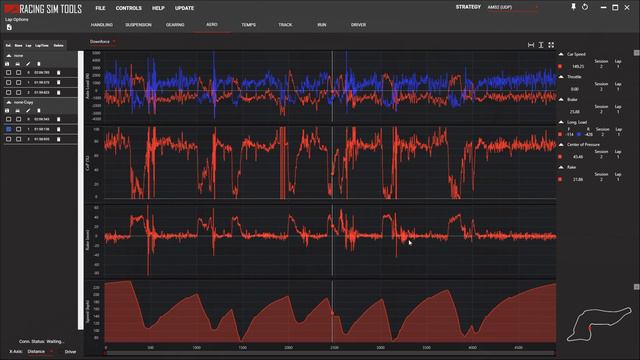Open the Strategy dropdown in title bar
This screenshot has height=360, width=640.
pyautogui.click(x=513, y=7)
